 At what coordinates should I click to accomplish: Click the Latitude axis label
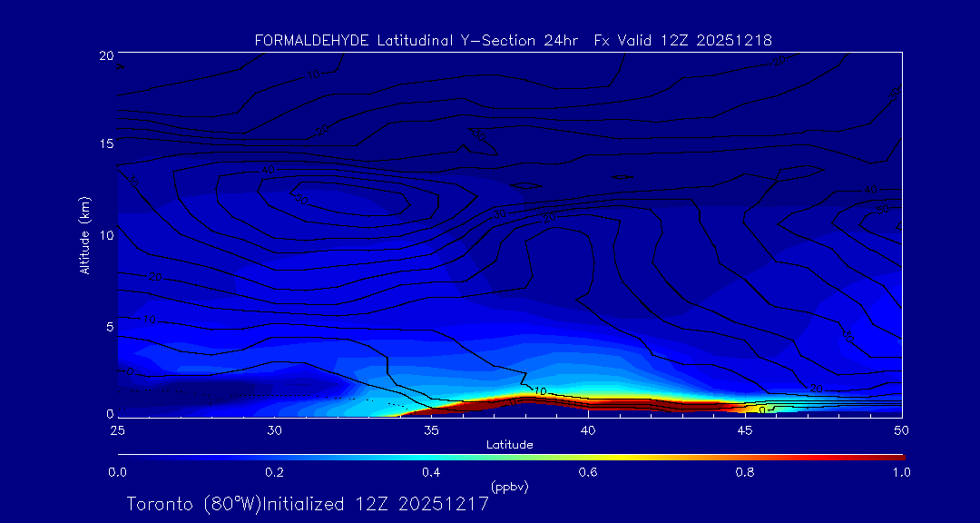pos(509,444)
